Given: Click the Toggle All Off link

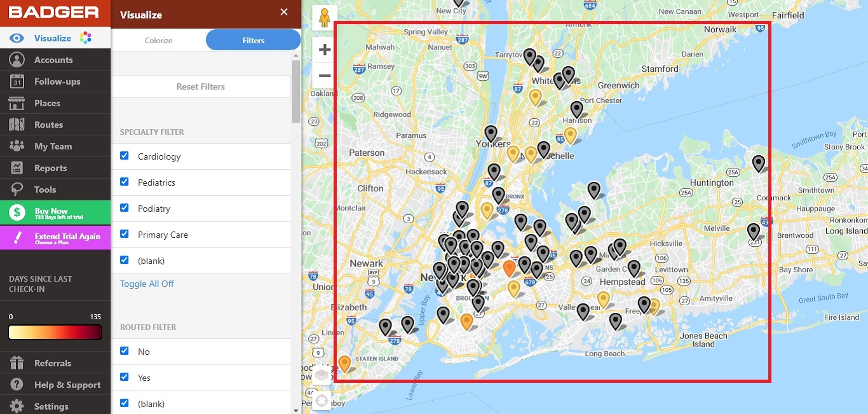Looking at the screenshot, I should tap(147, 284).
